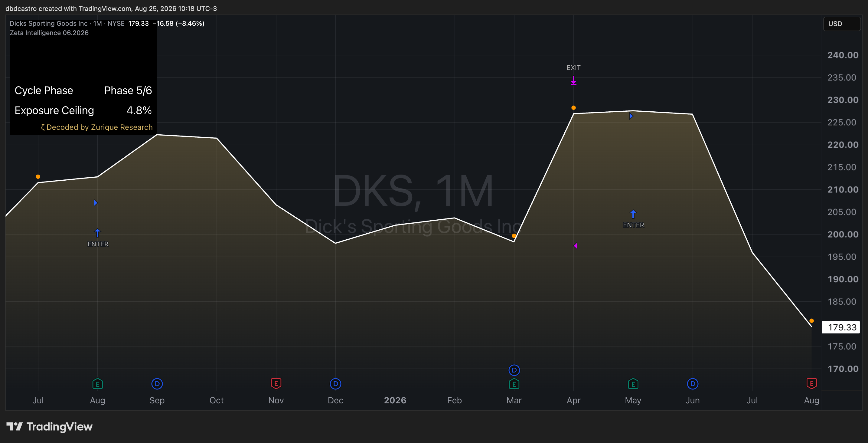The height and width of the screenshot is (443, 868).
Task: Click the Apr label on time axis
Action: coord(573,400)
